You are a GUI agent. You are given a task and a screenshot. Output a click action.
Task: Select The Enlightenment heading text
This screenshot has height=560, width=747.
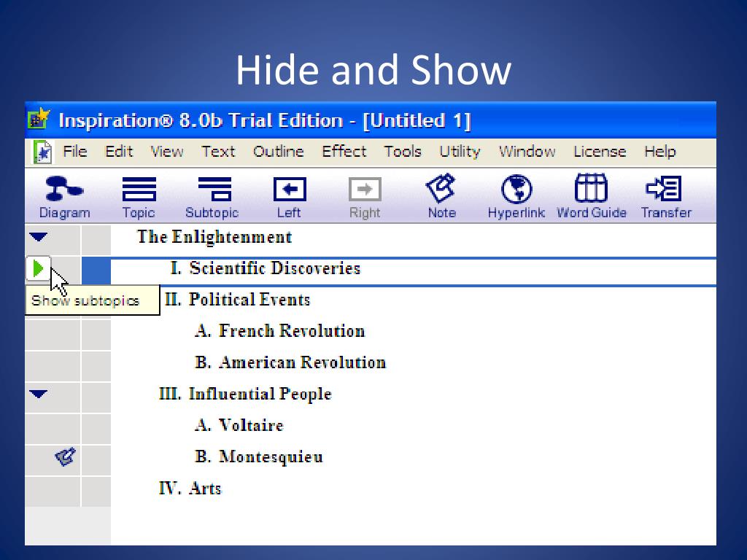214,237
